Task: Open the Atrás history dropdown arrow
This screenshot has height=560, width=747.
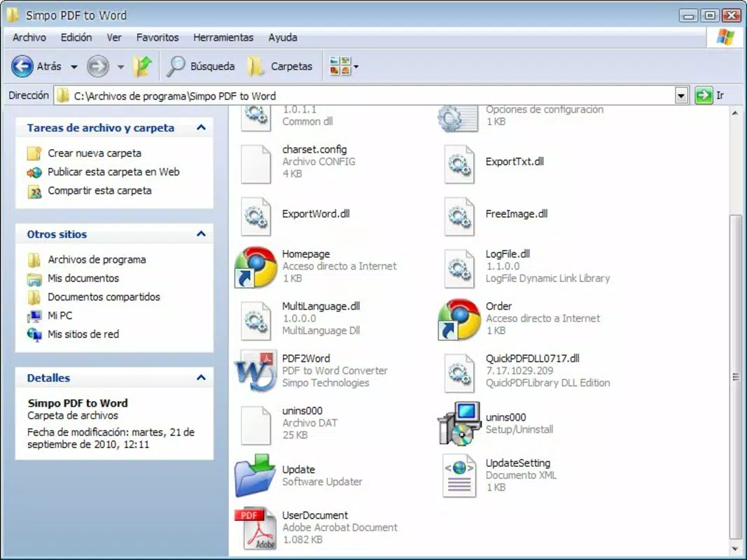Action: click(74, 66)
